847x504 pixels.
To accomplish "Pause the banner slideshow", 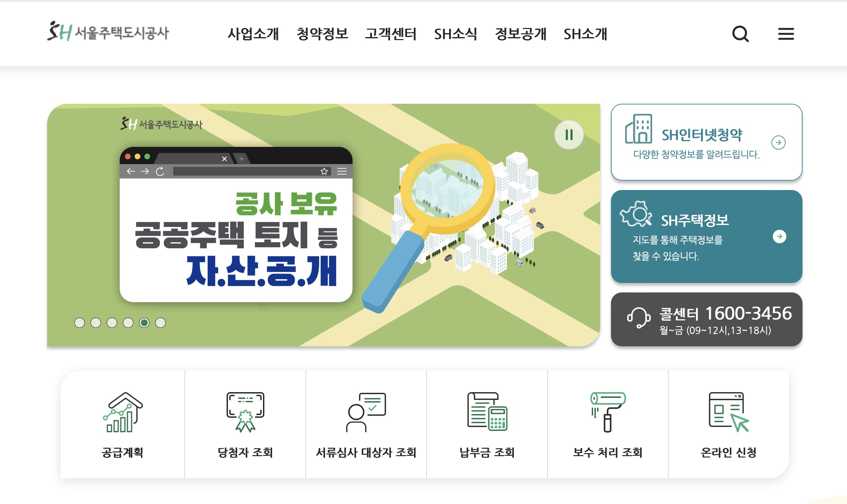I will [x=568, y=135].
